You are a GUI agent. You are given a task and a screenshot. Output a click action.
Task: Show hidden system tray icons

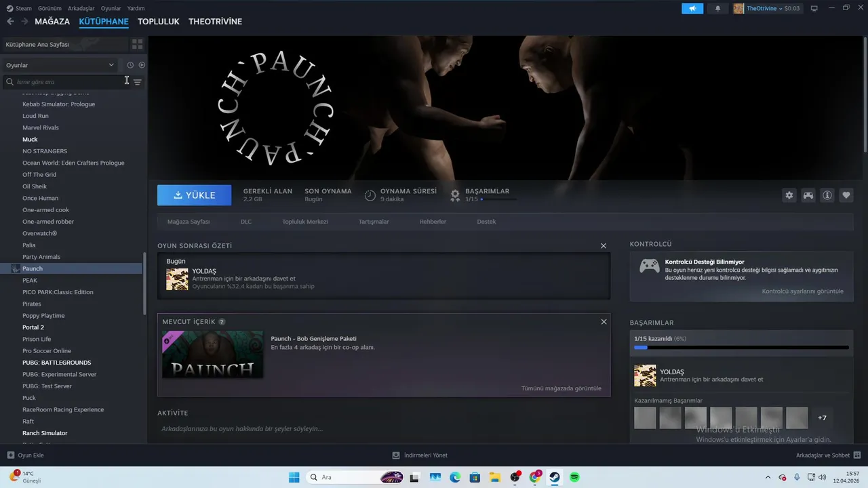tap(768, 477)
